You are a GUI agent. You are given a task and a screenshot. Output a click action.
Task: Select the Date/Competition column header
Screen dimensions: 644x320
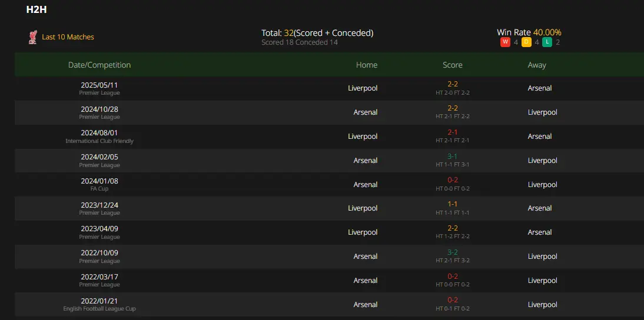(99, 65)
